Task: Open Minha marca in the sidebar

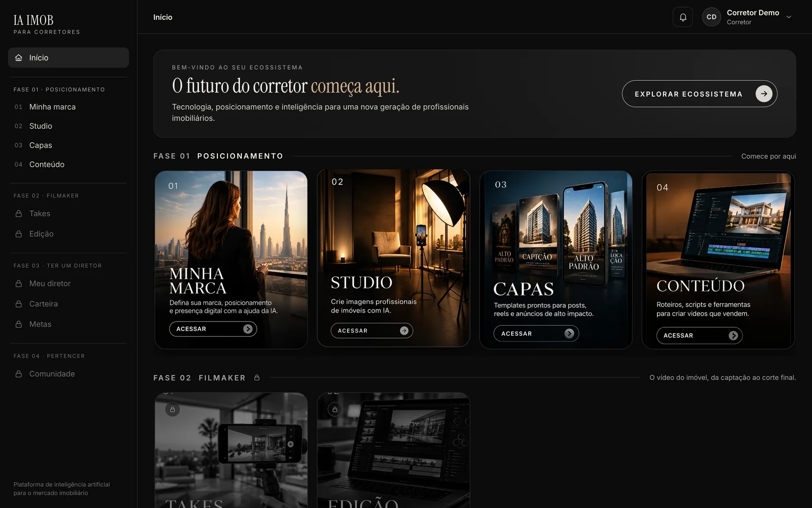Action: pyautogui.click(x=52, y=107)
